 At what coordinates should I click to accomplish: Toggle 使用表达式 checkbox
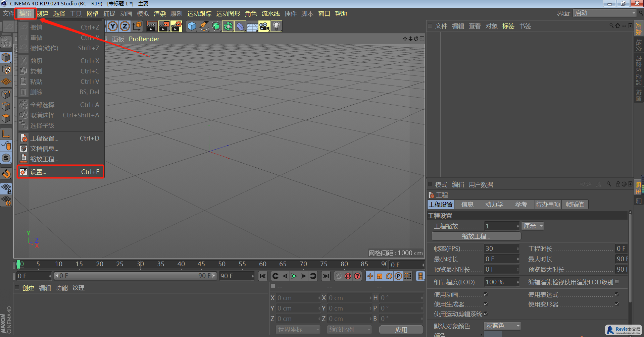pyautogui.click(x=617, y=294)
